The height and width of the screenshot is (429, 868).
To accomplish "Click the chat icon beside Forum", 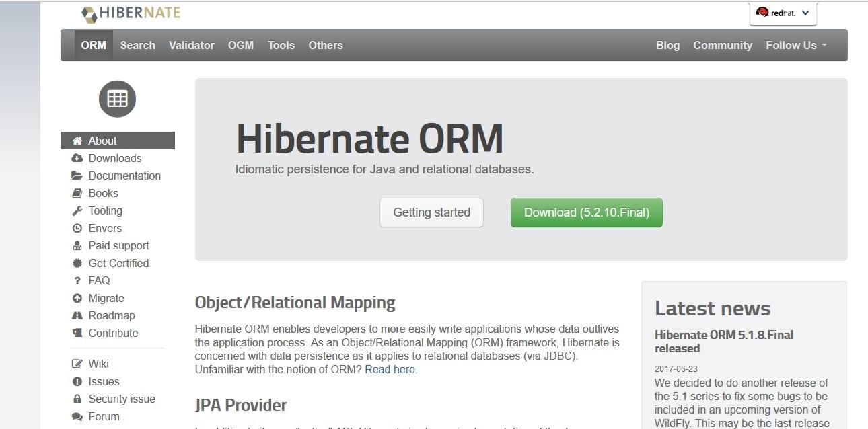I will 77,416.
